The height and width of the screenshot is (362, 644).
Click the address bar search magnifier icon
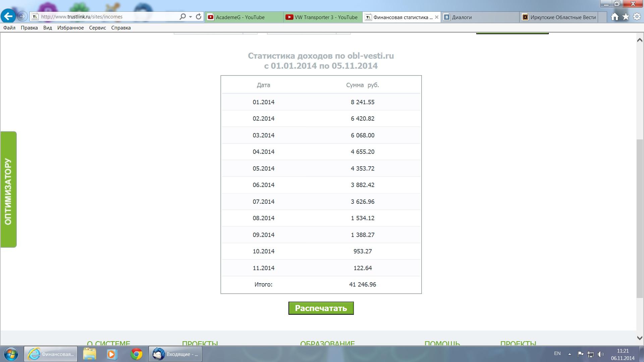(x=182, y=16)
